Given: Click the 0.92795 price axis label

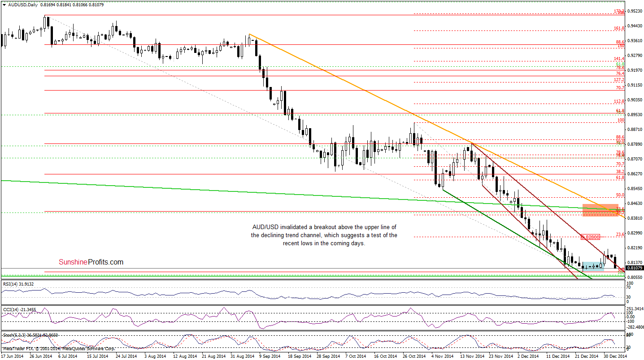Looking at the screenshot, I should click(x=634, y=55).
